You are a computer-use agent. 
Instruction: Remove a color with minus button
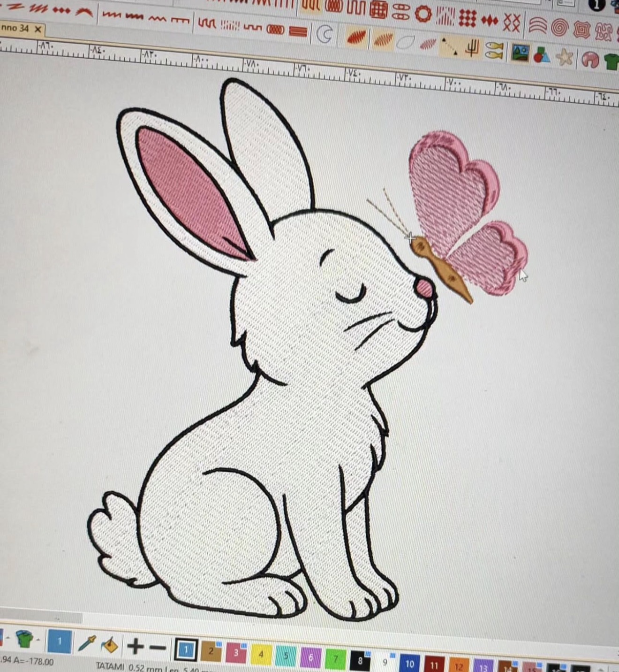tap(158, 648)
